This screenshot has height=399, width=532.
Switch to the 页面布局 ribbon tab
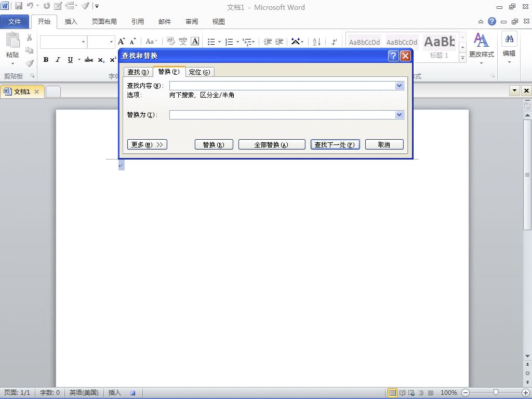pyautogui.click(x=104, y=22)
